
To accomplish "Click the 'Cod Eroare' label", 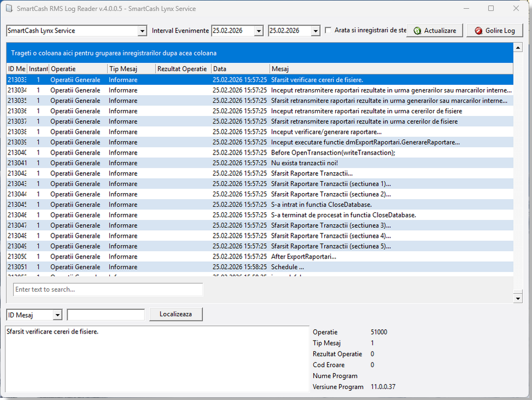I will pyautogui.click(x=329, y=365).
